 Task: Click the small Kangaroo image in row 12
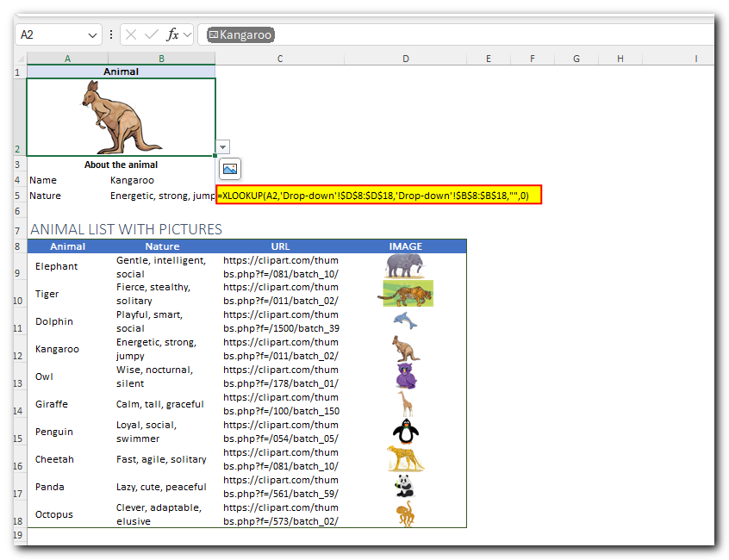(x=405, y=349)
